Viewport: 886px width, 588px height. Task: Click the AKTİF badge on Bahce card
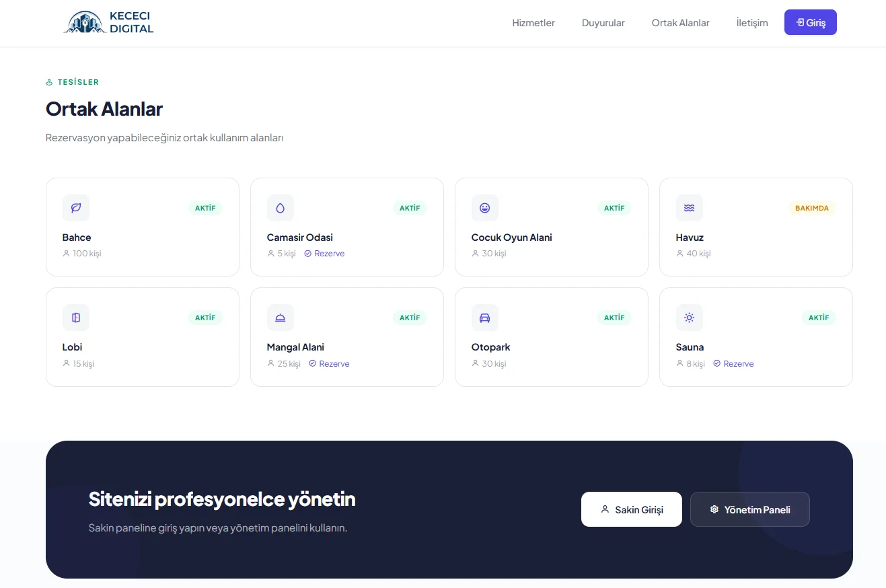(205, 208)
